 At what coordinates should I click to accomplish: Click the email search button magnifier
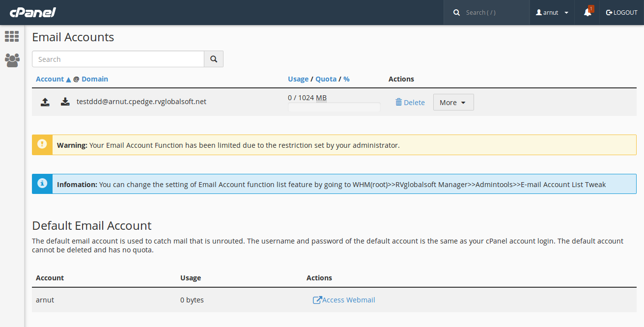214,58
